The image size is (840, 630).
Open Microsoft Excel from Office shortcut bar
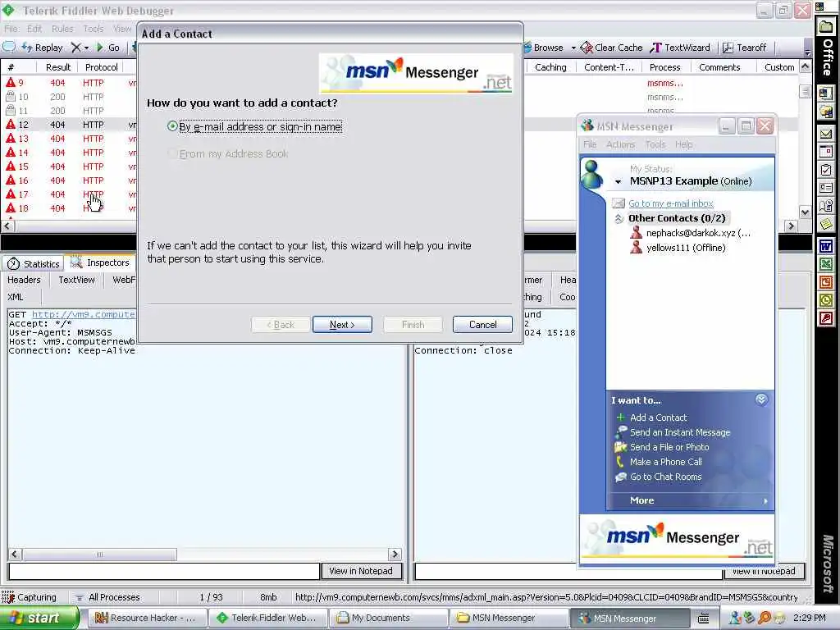825,264
